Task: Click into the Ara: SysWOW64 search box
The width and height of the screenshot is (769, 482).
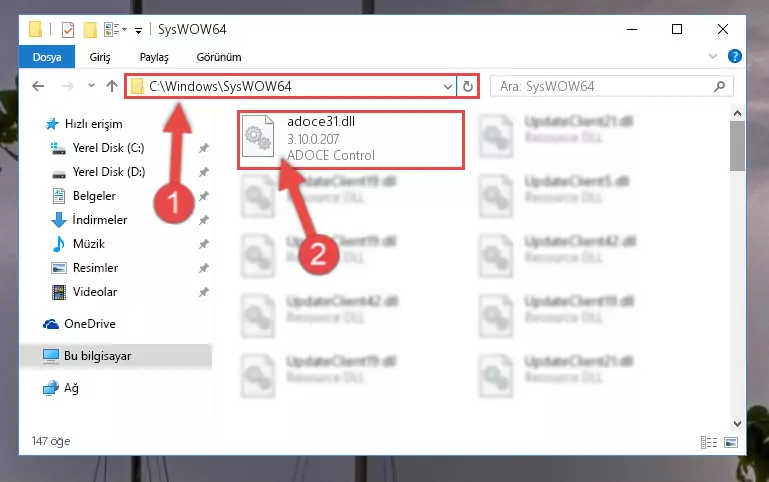Action: 604,87
